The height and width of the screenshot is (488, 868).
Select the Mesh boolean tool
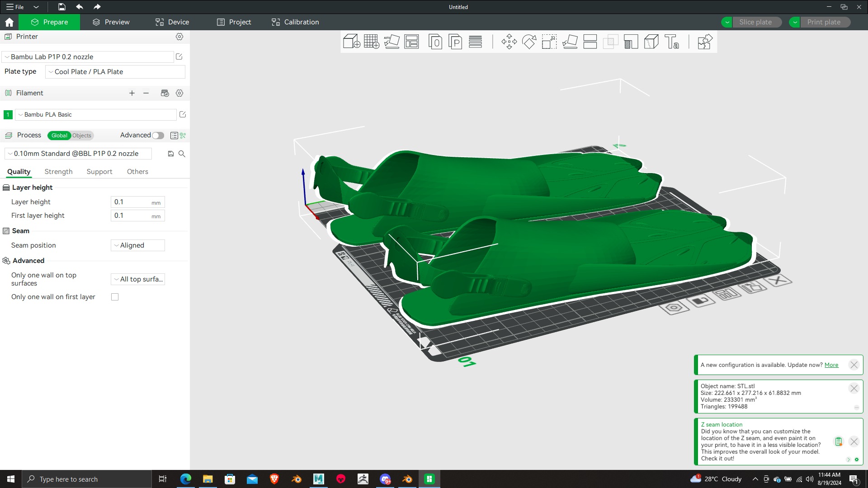tap(610, 42)
